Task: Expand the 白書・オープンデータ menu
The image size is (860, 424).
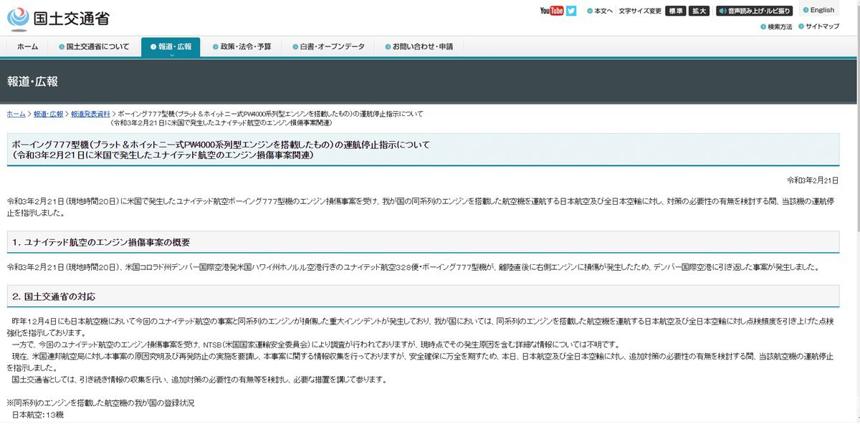Action: point(329,47)
